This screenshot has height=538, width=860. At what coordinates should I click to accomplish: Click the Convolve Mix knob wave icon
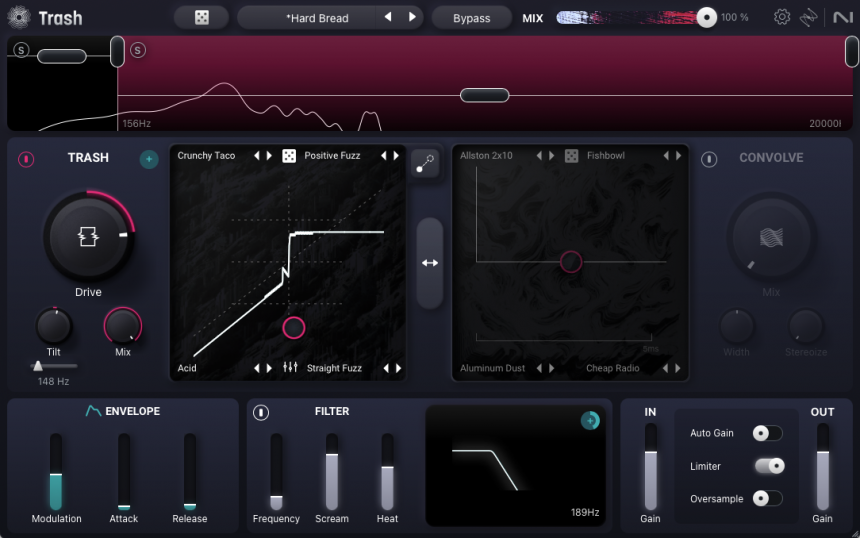point(771,237)
